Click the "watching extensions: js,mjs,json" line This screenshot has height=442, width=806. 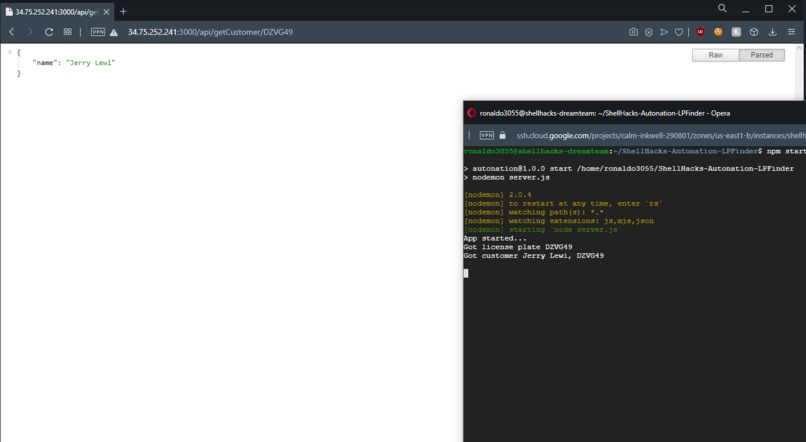point(559,221)
